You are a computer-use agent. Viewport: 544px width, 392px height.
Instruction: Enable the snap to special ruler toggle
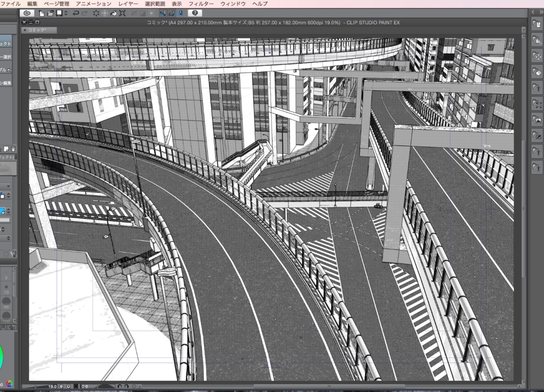coord(172,13)
